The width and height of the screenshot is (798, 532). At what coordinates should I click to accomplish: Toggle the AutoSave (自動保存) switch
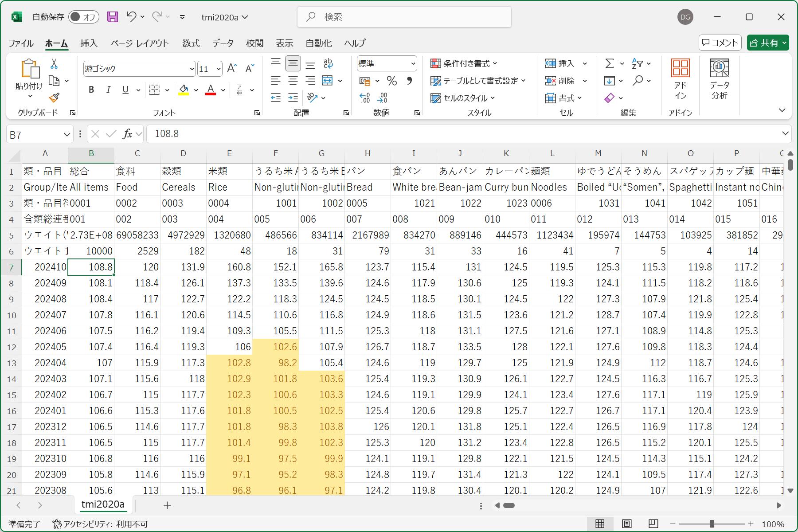pyautogui.click(x=84, y=17)
